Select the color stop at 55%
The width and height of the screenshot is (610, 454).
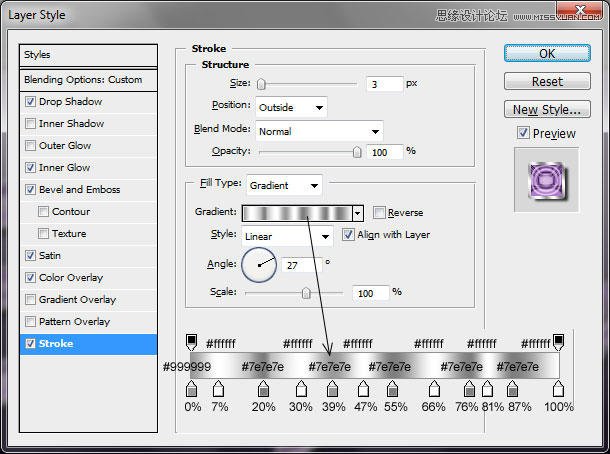point(393,388)
